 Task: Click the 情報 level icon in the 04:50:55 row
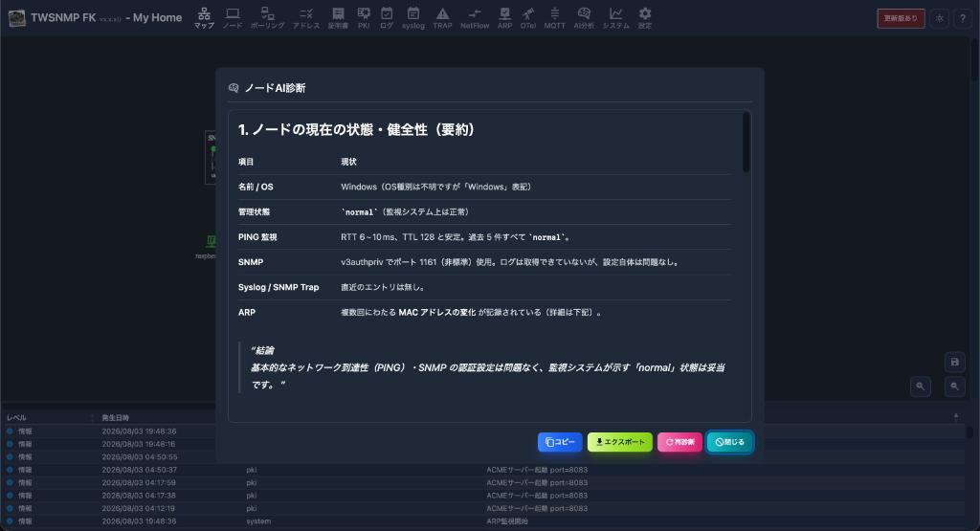click(10, 456)
